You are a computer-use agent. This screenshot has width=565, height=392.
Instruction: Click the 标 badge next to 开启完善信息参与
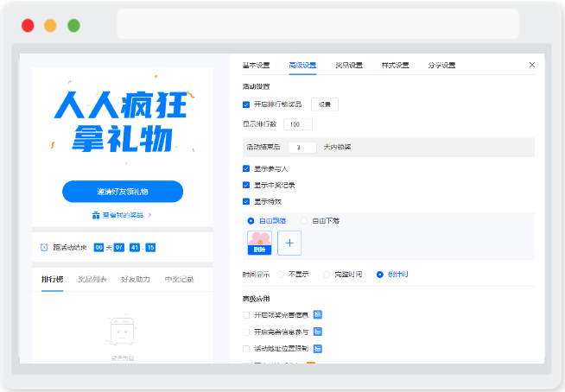(x=317, y=332)
